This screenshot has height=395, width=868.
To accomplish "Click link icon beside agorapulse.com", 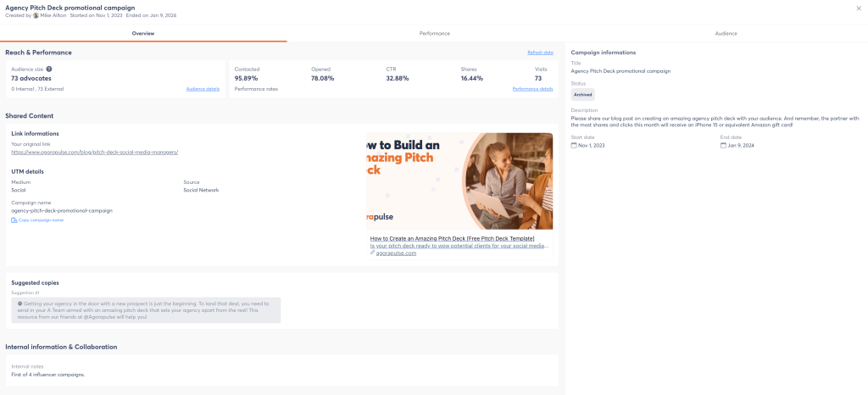I will click(x=373, y=253).
